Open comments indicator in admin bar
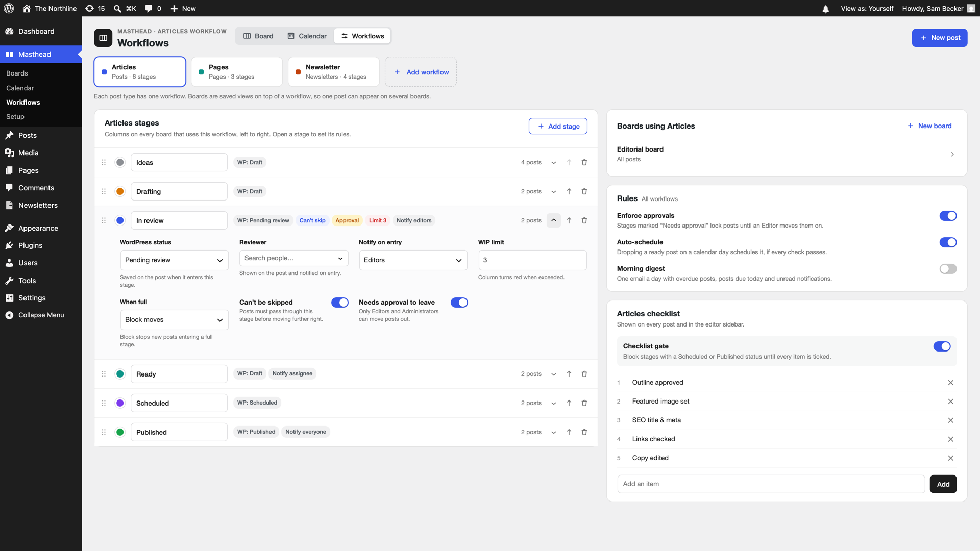Viewport: 980px width, 551px height. click(153, 8)
